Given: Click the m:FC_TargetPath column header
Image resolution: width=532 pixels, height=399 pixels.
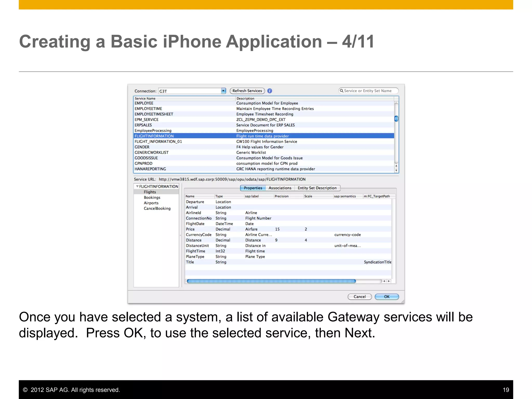Looking at the screenshot, I should tap(379, 196).
